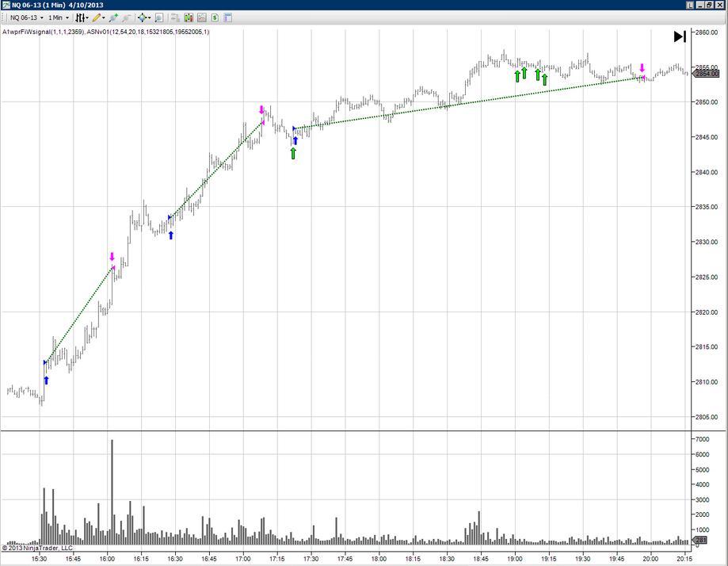Click the 18:00 time axis label
The width and height of the screenshot is (728, 566).
(x=379, y=559)
